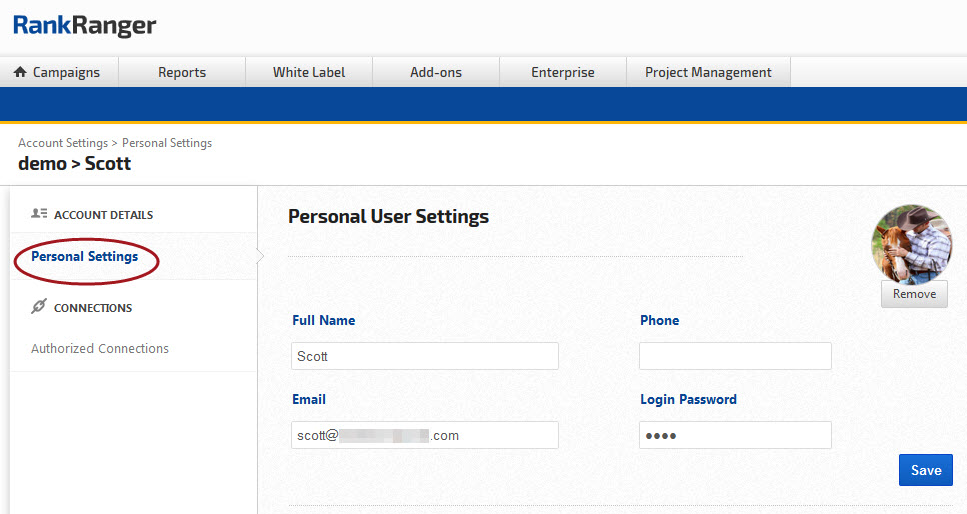Image resolution: width=967 pixels, height=514 pixels.
Task: Click the home icon beside Campaigns
Action: [x=20, y=72]
